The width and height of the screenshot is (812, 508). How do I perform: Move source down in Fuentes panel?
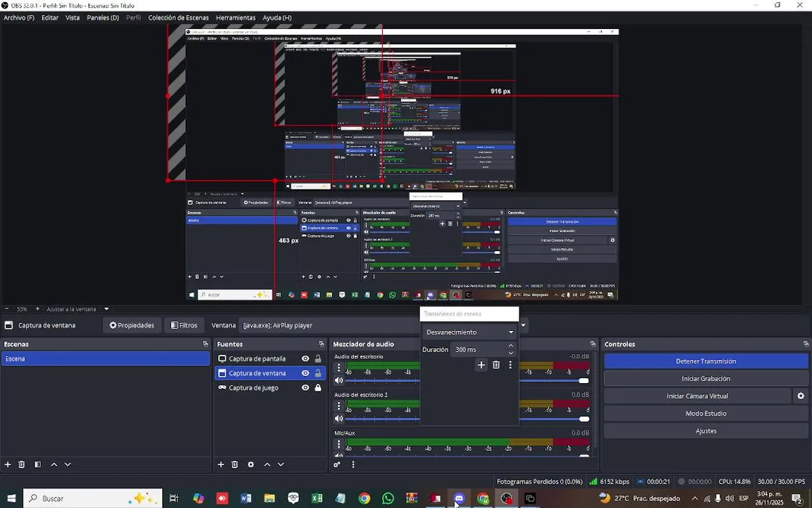pos(281,464)
